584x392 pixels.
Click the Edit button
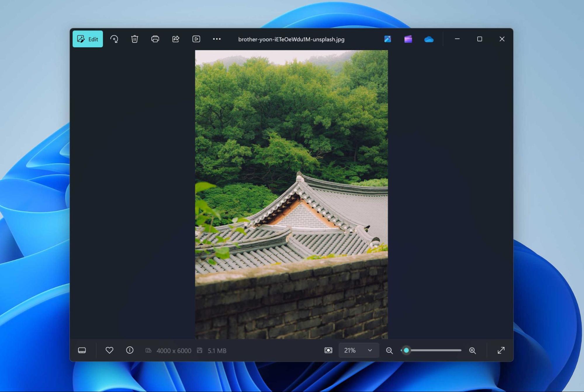88,39
